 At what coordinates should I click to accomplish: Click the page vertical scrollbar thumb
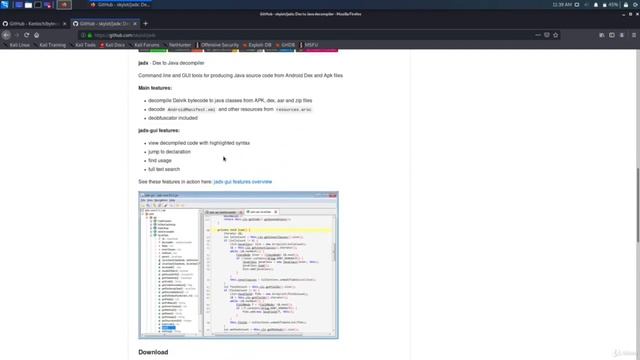[638, 205]
